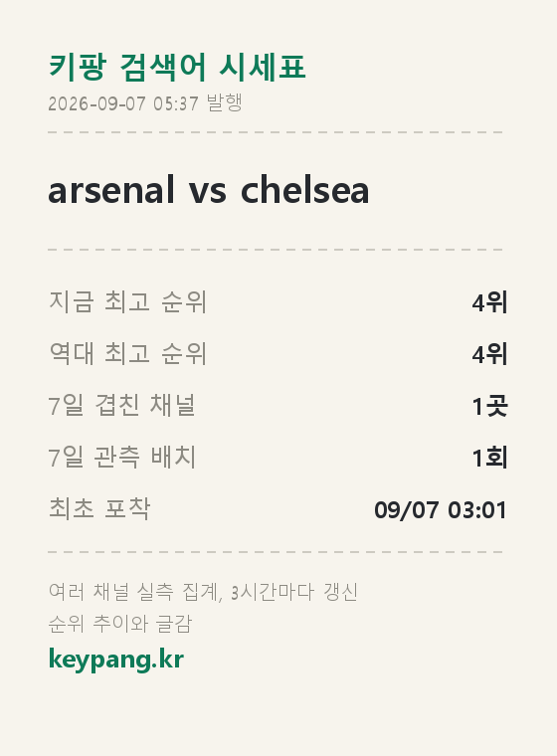This screenshot has width=557, height=756.
Task: Click the 2026-09-07 05:37 발행 timestamp
Action: pos(145,102)
